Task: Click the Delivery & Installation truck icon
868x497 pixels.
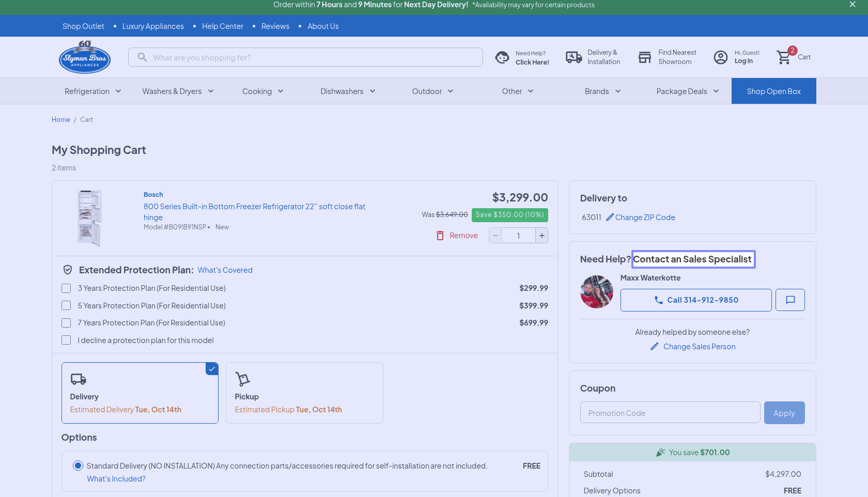Action: 574,57
